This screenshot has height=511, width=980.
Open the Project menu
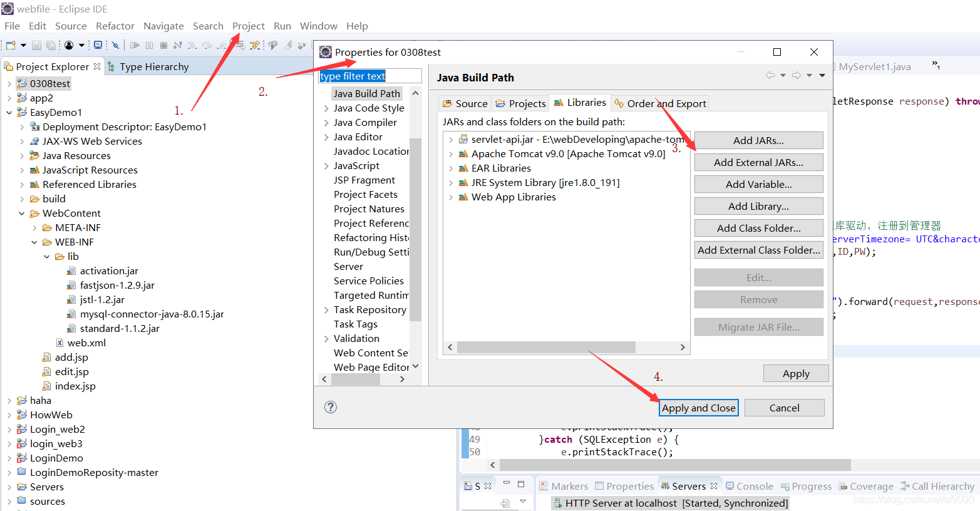(249, 26)
